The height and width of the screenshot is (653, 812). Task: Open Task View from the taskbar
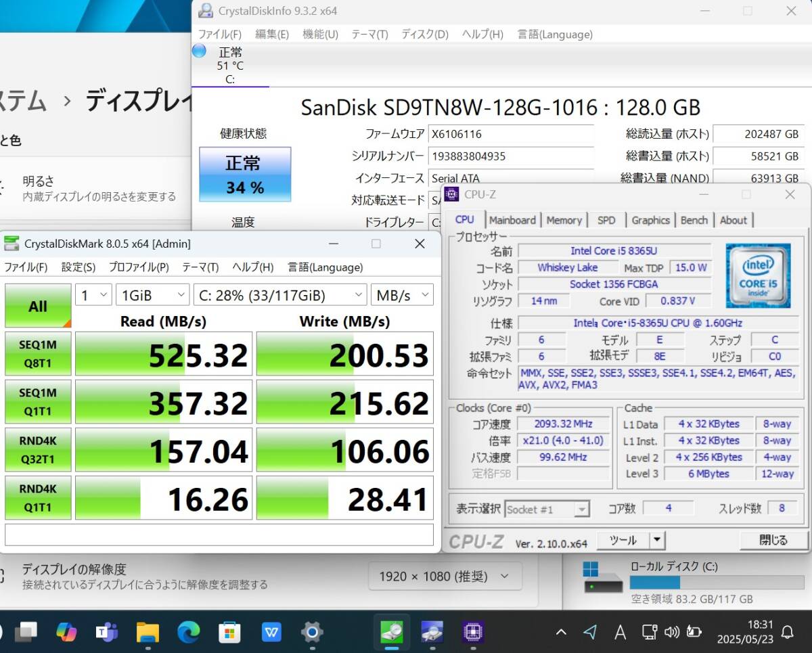tap(26, 632)
